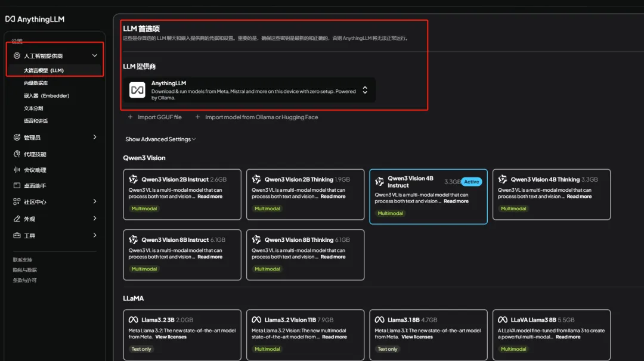Image resolution: width=644 pixels, height=361 pixels.
Task: Expand the 外观 section arrow
Action: [95, 218]
